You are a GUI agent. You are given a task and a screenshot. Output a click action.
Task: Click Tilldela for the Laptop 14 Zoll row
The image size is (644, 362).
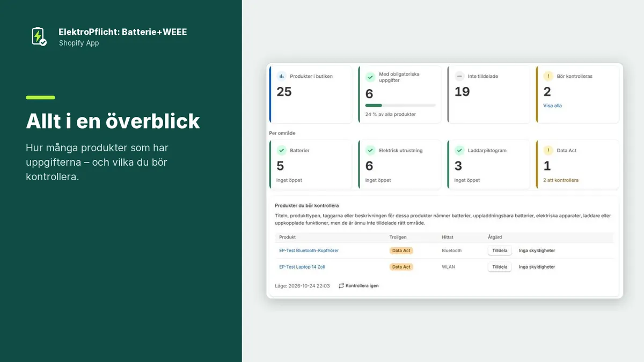(x=500, y=267)
